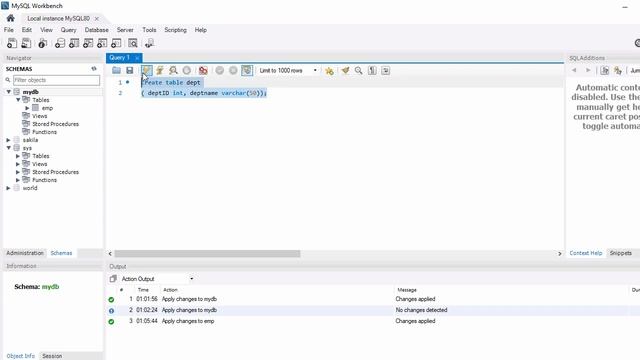Expand Tables under the sys schema
Viewport: 640px width, 360px height.
point(18,156)
